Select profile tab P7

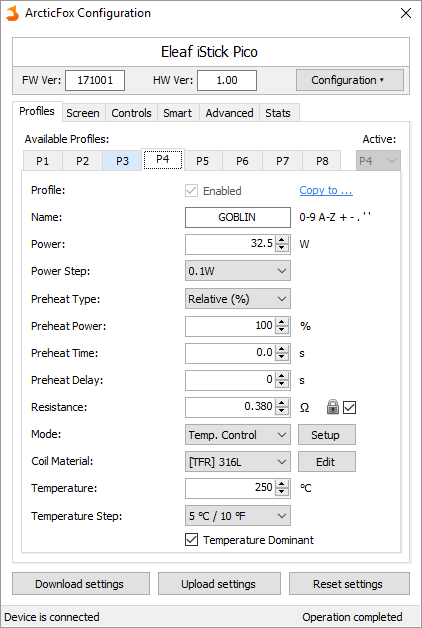pos(282,161)
